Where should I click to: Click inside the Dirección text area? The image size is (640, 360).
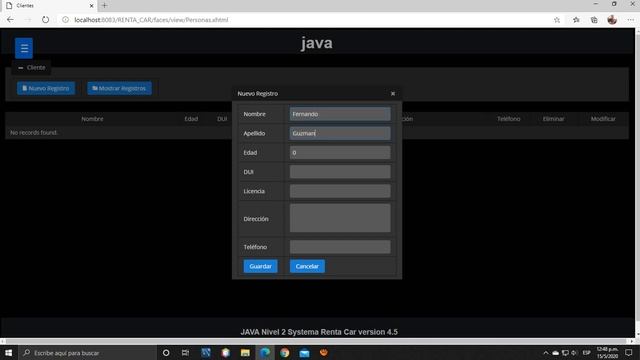tap(340, 218)
